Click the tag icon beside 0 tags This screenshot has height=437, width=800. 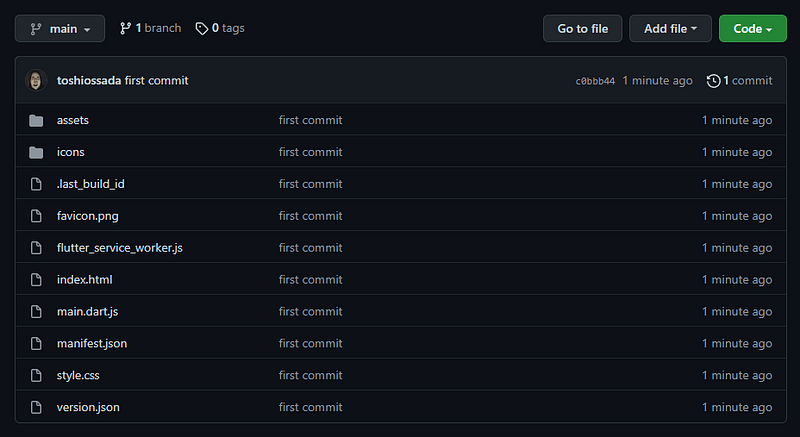[x=202, y=29]
